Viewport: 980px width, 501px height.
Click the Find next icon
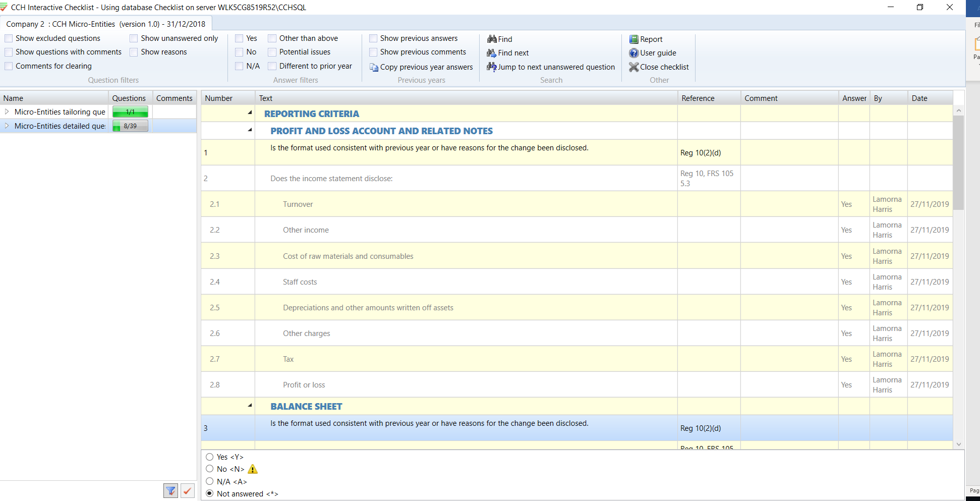coord(492,53)
